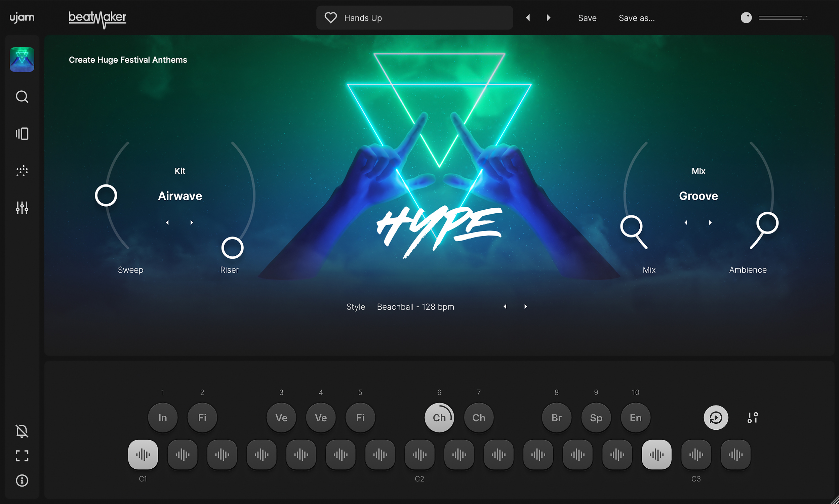Click Save as... in the top bar
Viewport: 839px width, 504px height.
click(x=637, y=18)
